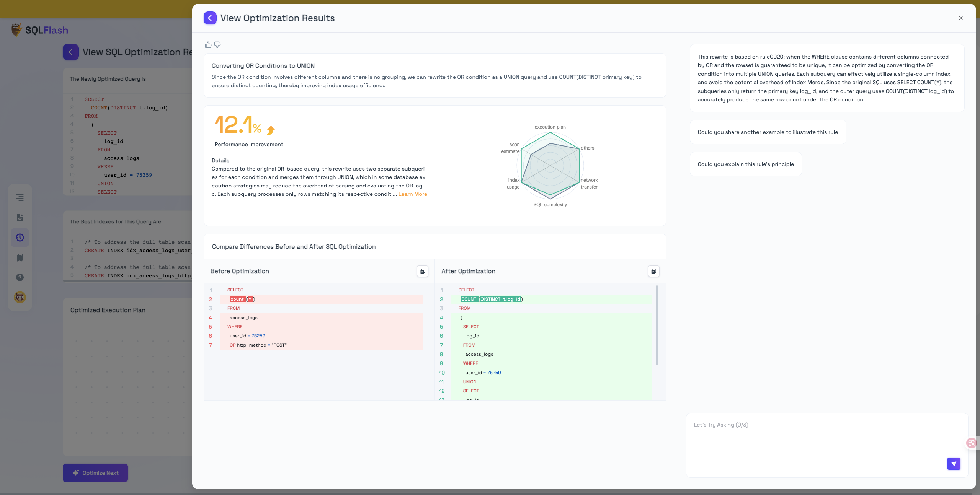
Task: Send a message via the paper plane icon
Action: (954, 464)
